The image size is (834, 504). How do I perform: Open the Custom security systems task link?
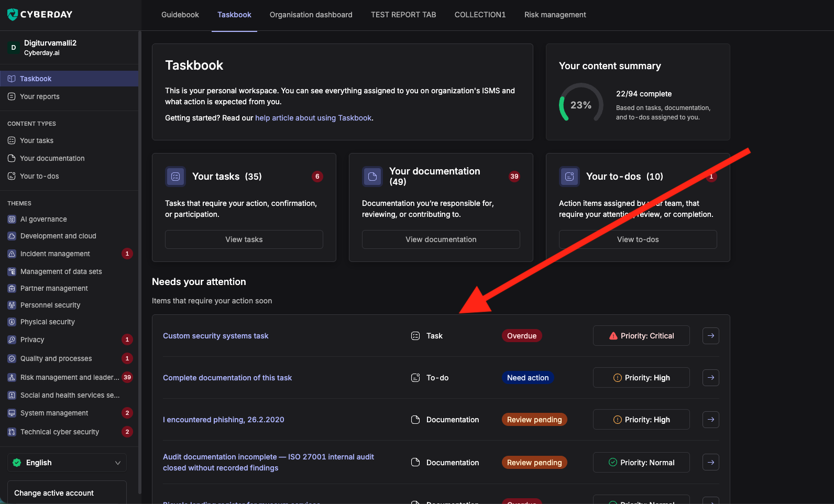point(215,336)
